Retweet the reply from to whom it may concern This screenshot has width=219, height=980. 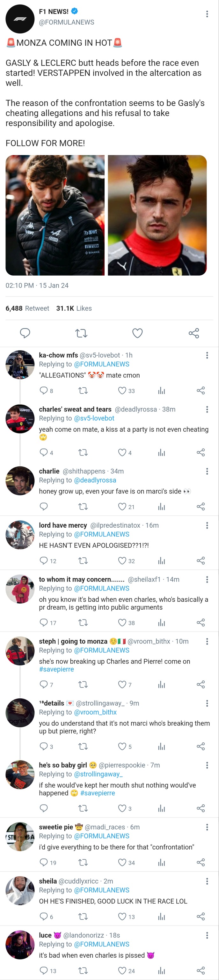83,622
